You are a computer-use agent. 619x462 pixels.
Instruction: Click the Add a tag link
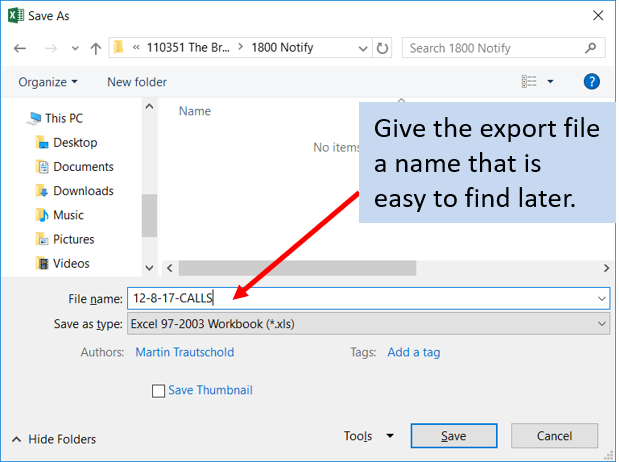(x=413, y=352)
